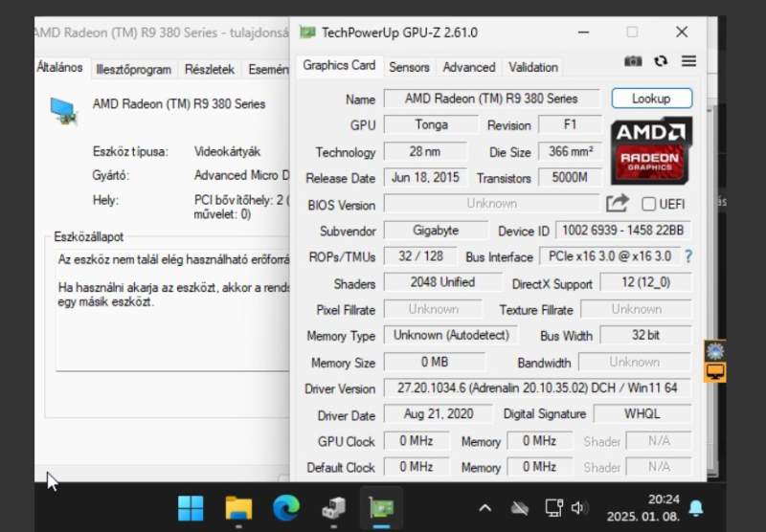The height and width of the screenshot is (532, 766).
Task: Click the Revision field F1
Action: pyautogui.click(x=570, y=124)
